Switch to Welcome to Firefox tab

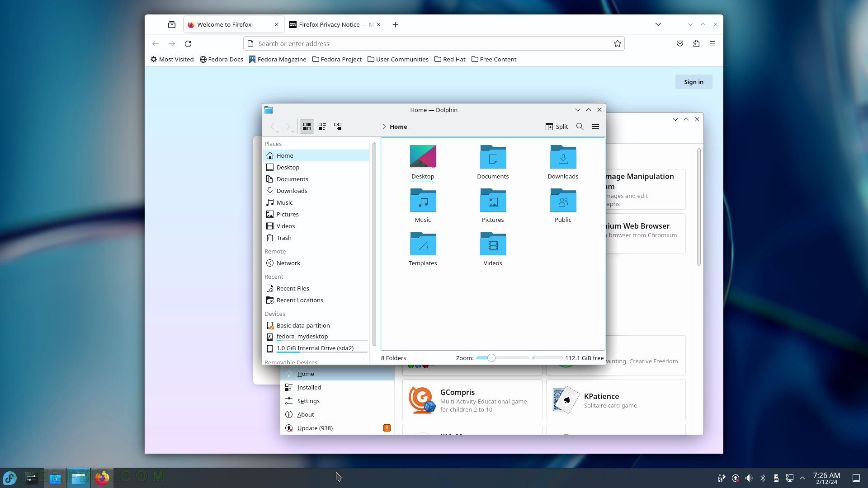click(x=234, y=24)
